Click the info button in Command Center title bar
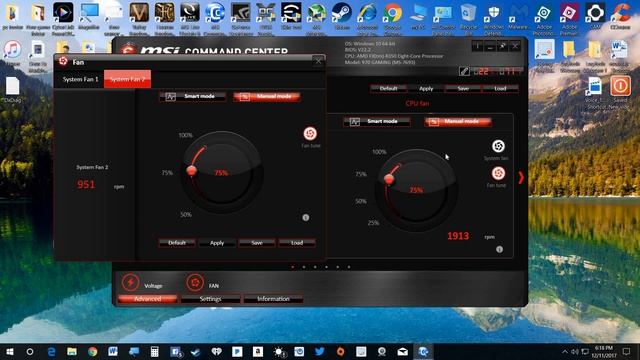The width and height of the screenshot is (640, 360). [x=477, y=47]
